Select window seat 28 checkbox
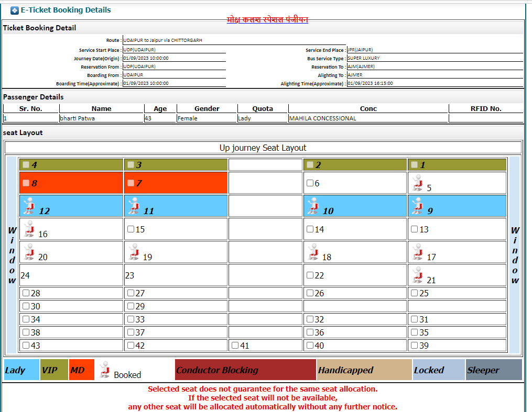The width and height of the screenshot is (532, 412). (x=26, y=293)
